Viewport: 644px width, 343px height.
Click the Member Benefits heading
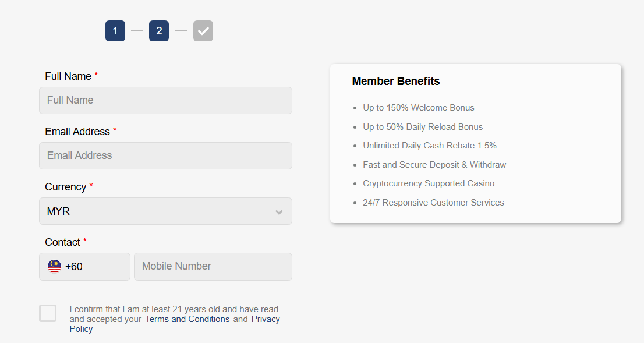click(396, 82)
